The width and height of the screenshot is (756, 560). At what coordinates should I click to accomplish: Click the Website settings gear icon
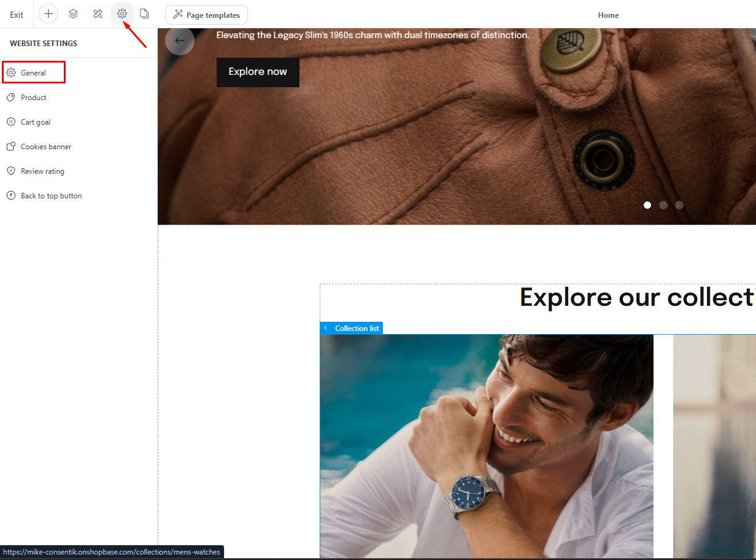122,14
